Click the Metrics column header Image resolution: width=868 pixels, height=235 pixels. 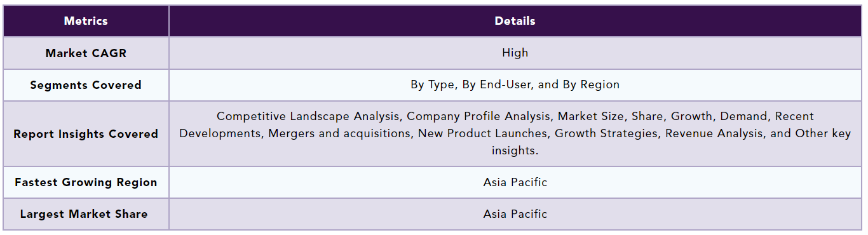coord(86,21)
